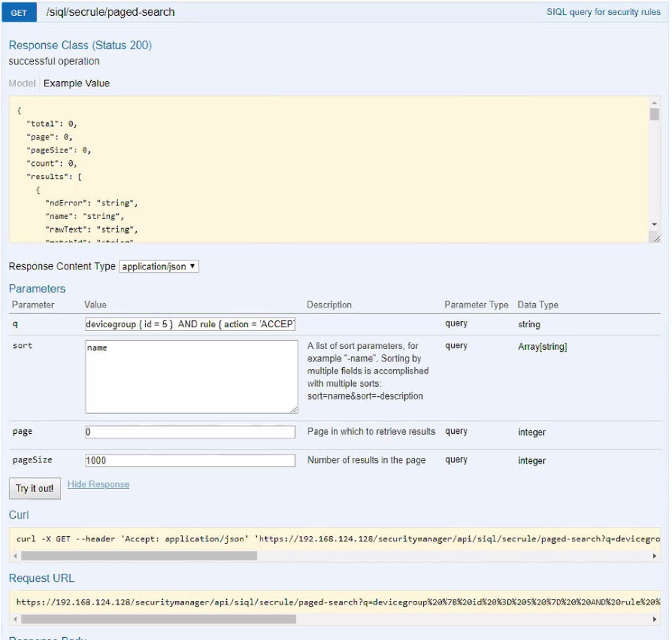
Task: Switch to the Model tab
Action: pyautogui.click(x=22, y=83)
